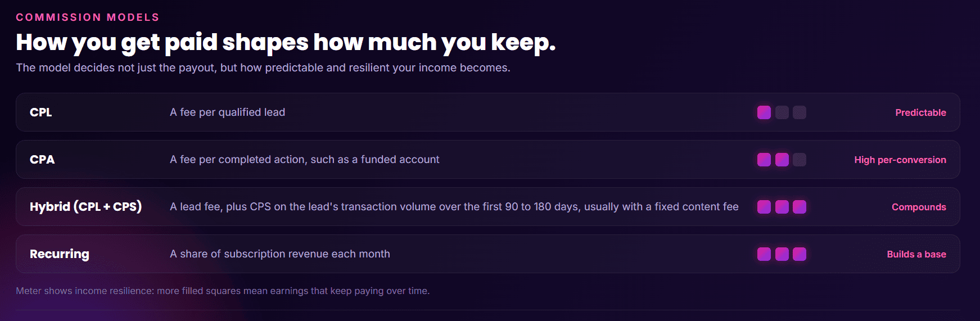Click the second filled square in CPA meter
Image resolution: width=980 pixels, height=321 pixels.
(782, 160)
